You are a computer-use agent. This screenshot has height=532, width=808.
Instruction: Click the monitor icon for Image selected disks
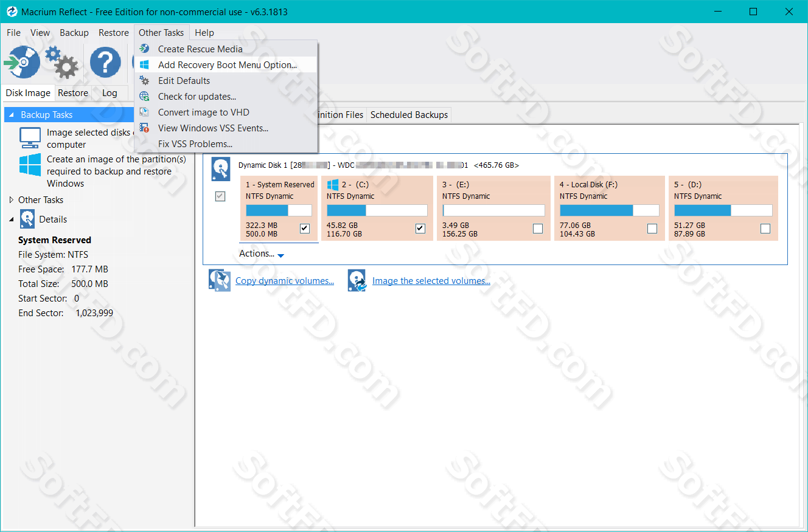coord(30,138)
